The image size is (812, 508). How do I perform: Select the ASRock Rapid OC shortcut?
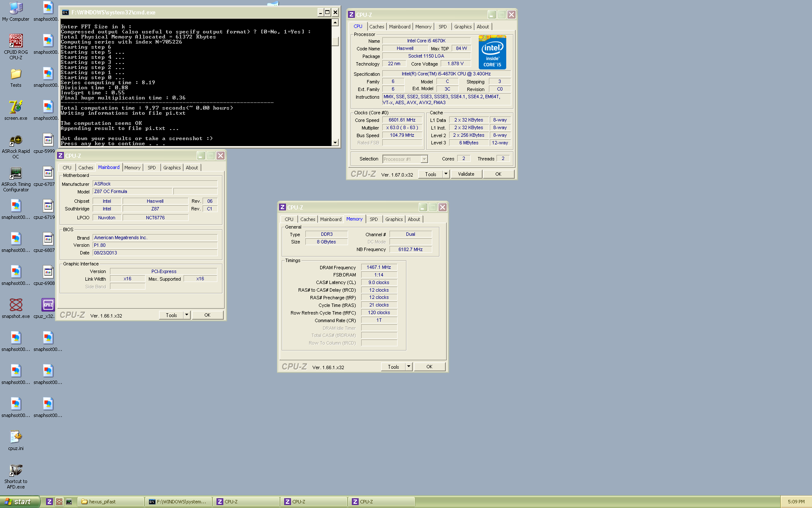tap(16, 146)
